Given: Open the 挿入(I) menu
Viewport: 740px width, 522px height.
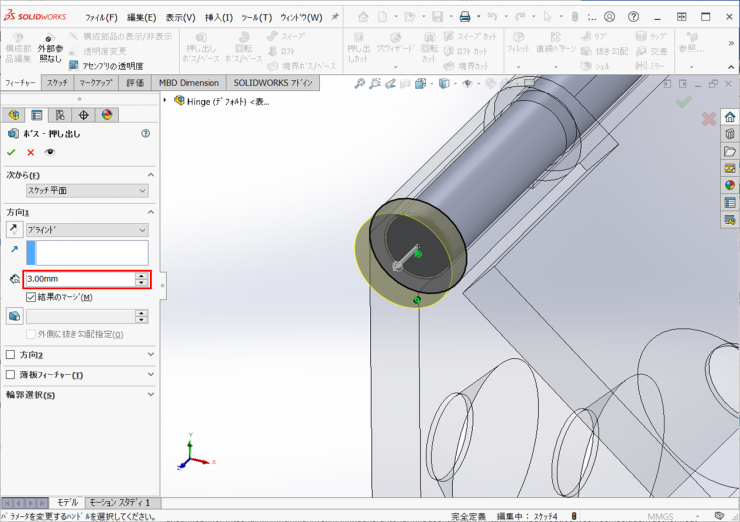Looking at the screenshot, I should pyautogui.click(x=218, y=17).
